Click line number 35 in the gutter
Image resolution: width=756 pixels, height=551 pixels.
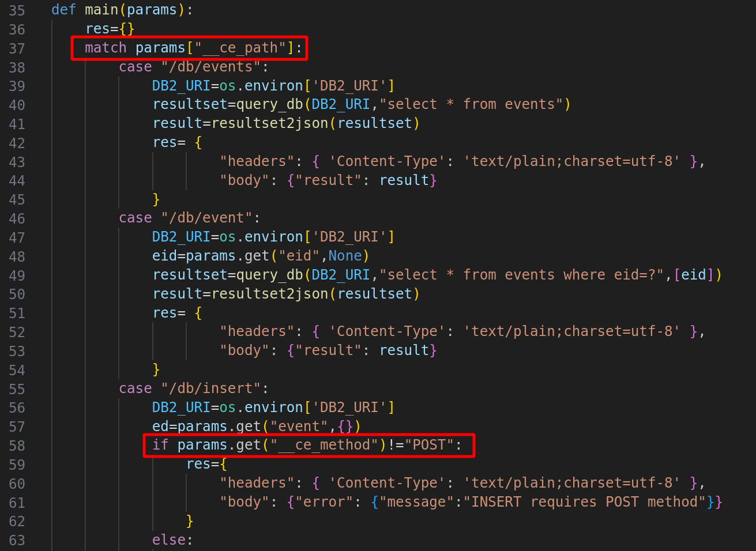(x=17, y=10)
